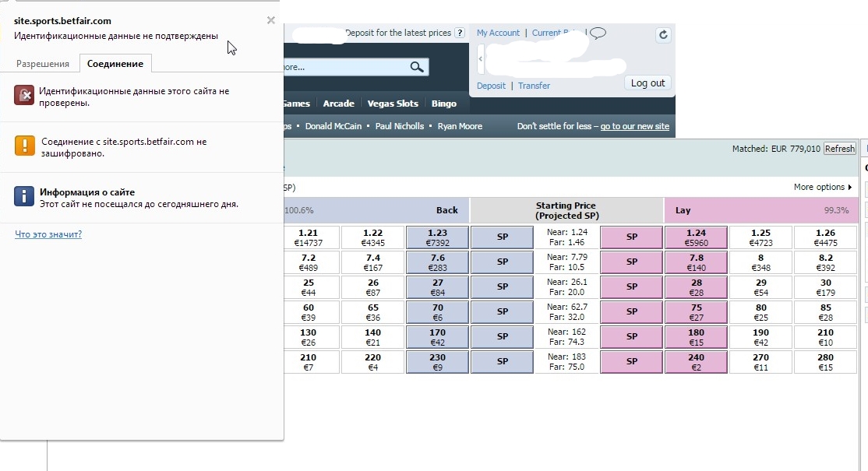Click the orange unencrypted connection warning icon
Image resolution: width=868 pixels, height=471 pixels.
(x=24, y=146)
